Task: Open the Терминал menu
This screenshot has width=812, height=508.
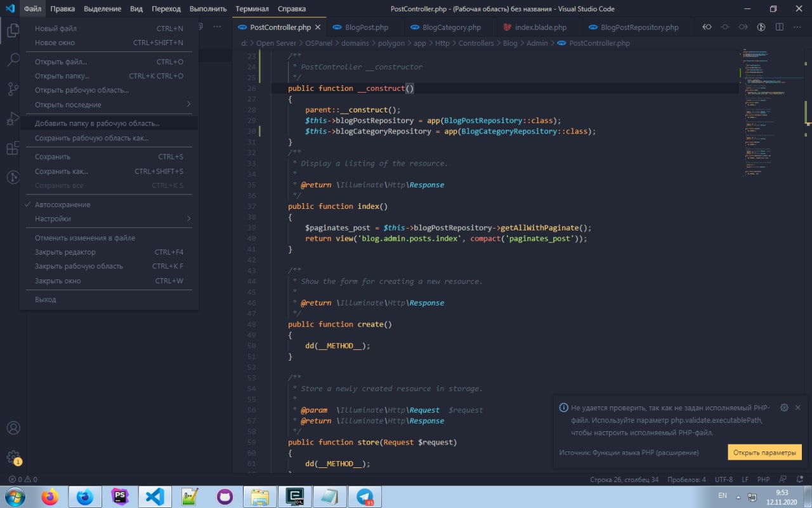Action: pos(252,9)
